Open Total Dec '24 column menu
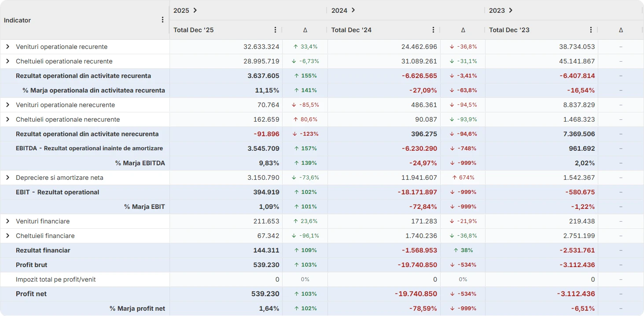The width and height of the screenshot is (644, 316). (x=434, y=30)
